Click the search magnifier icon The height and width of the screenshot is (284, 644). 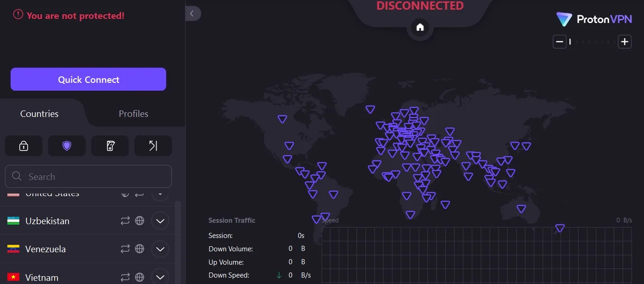point(17,176)
